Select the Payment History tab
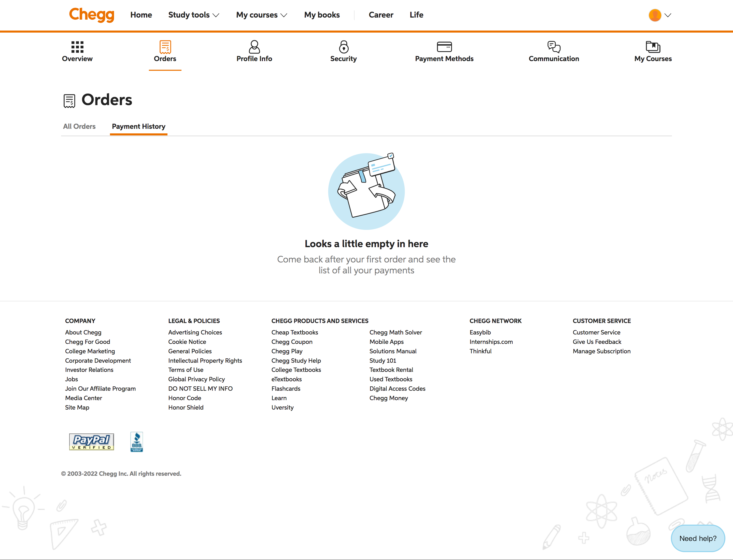 pos(139,126)
